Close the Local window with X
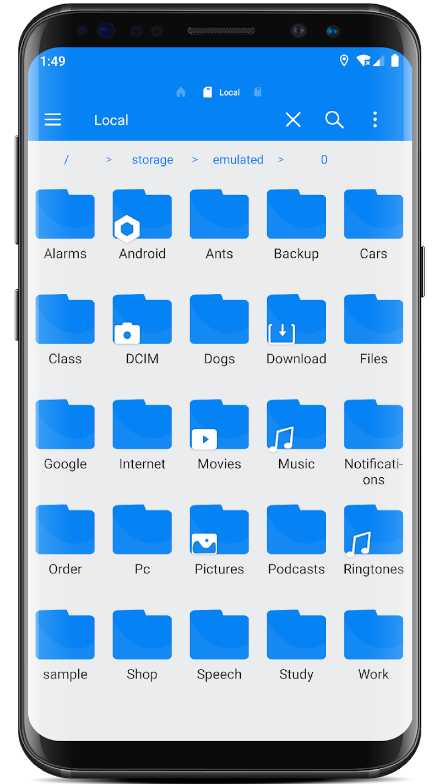The width and height of the screenshot is (434, 784). [293, 120]
